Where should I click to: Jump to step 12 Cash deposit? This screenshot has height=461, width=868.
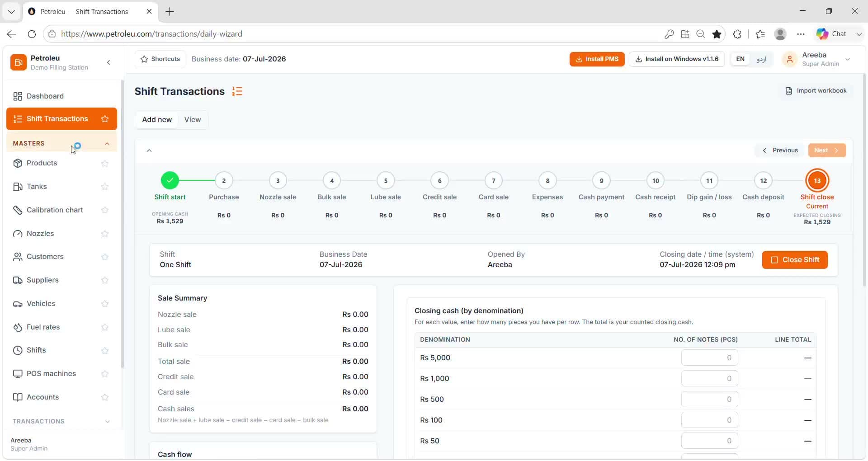click(x=763, y=181)
